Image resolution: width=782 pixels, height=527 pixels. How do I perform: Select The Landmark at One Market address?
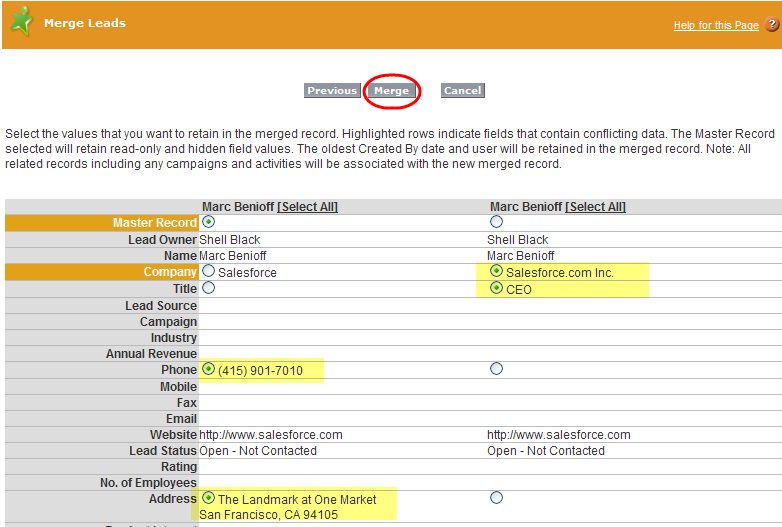pyautogui.click(x=208, y=498)
